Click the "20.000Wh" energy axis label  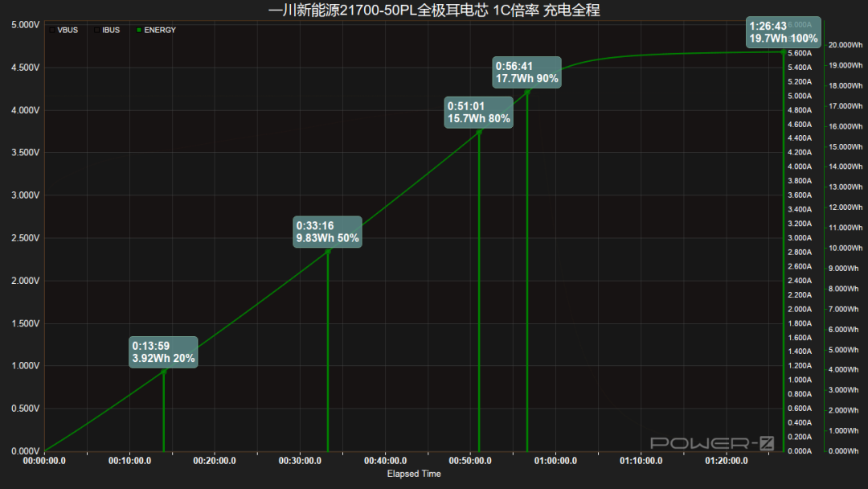pos(845,45)
